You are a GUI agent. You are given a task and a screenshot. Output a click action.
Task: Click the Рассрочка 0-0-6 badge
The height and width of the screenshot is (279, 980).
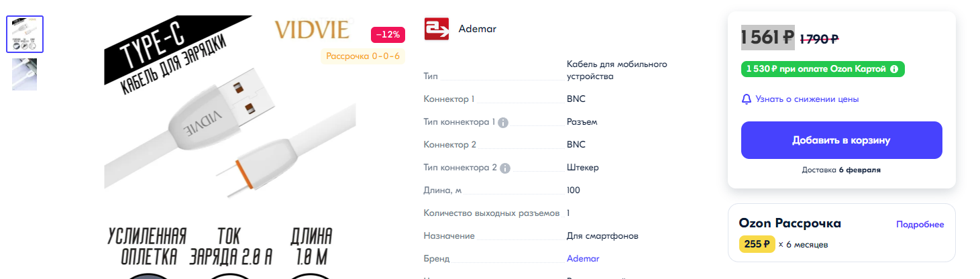[363, 56]
